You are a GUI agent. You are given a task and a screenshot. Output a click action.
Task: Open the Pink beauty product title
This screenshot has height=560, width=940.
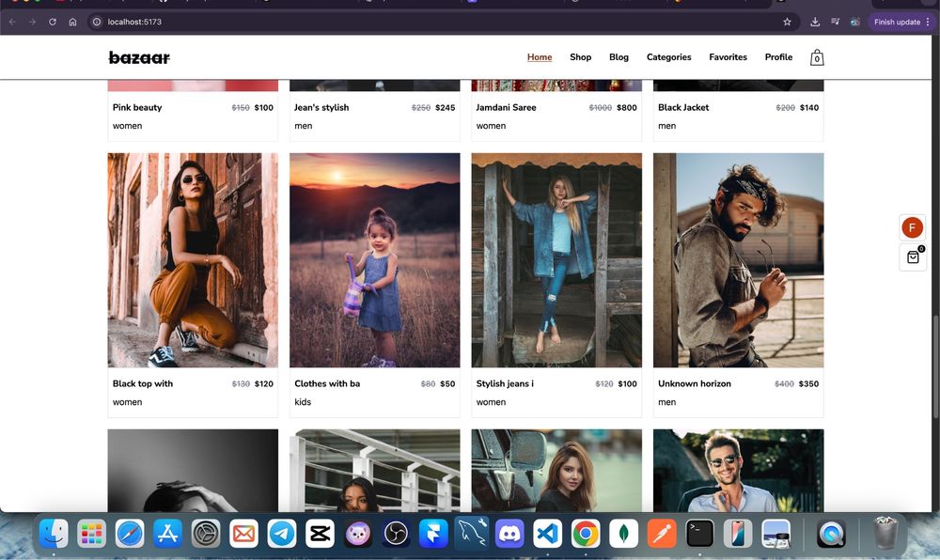coord(137,107)
